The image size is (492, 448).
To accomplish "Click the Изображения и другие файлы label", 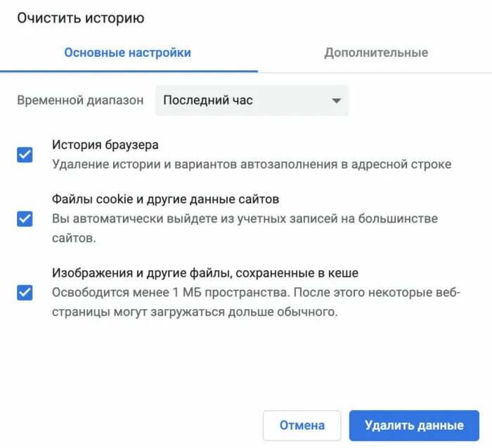I will [205, 273].
